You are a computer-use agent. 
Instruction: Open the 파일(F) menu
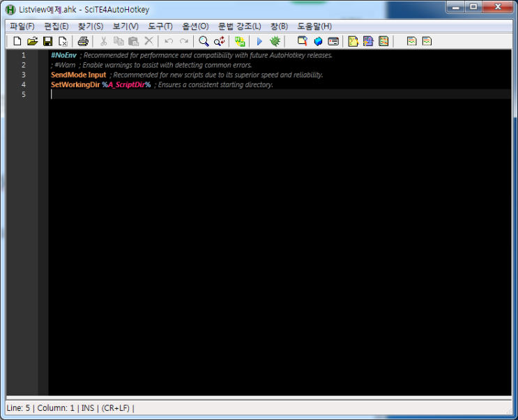point(22,26)
